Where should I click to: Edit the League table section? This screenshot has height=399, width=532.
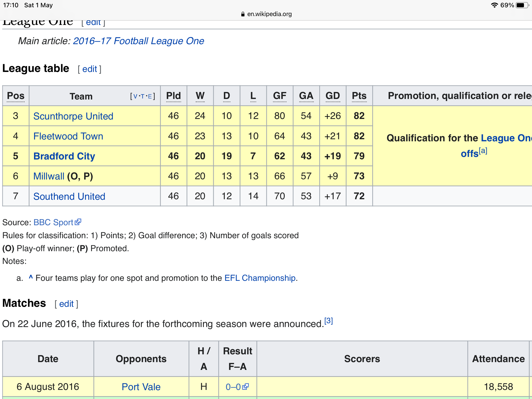[90, 69]
